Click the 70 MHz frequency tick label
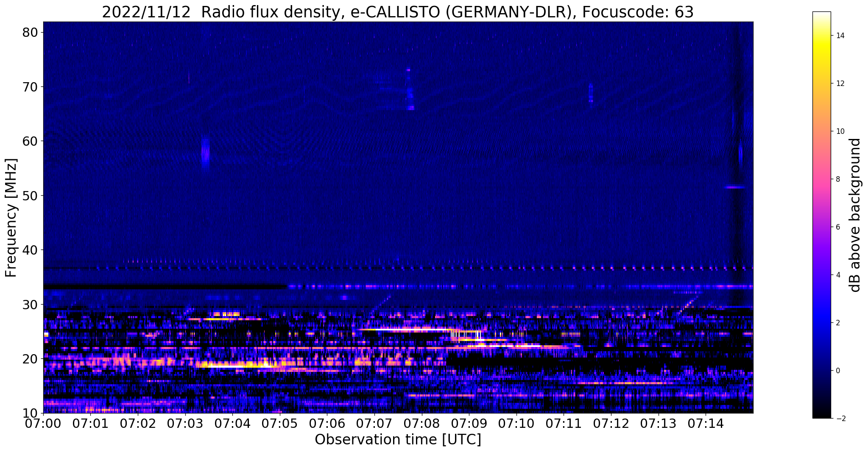This screenshot has width=868, height=452. pyautogui.click(x=31, y=87)
